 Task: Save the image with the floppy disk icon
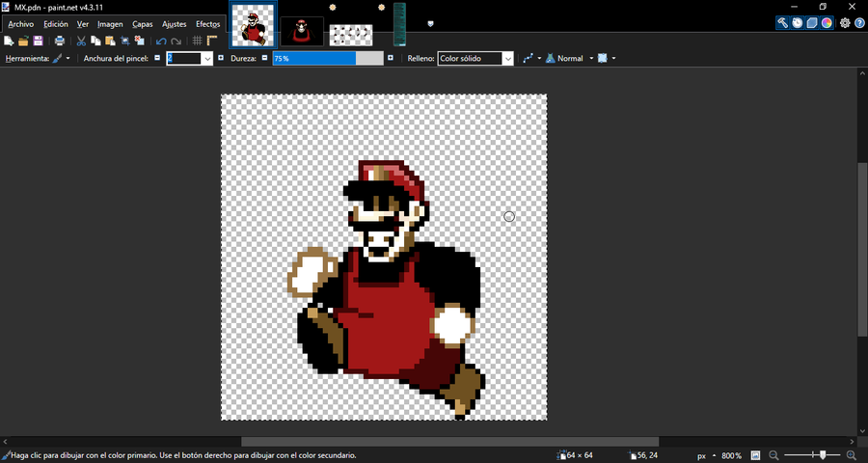tap(38, 41)
